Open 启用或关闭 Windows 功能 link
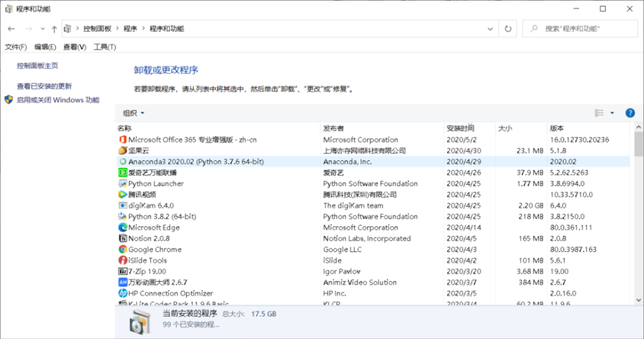644x339 pixels. [x=58, y=100]
